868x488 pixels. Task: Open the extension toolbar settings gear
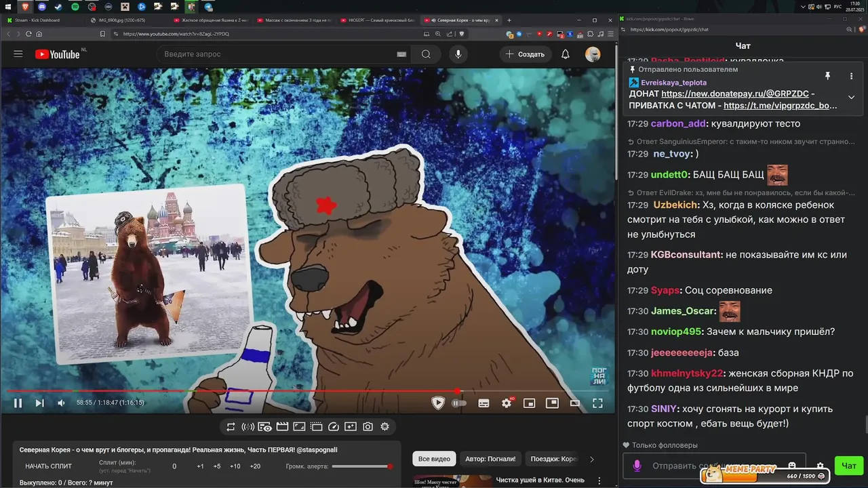coord(384,427)
